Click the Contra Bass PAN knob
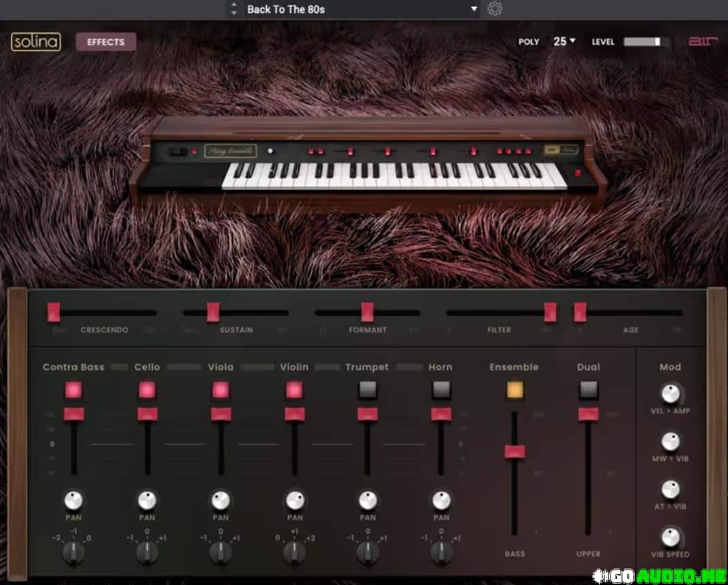 pyautogui.click(x=74, y=500)
